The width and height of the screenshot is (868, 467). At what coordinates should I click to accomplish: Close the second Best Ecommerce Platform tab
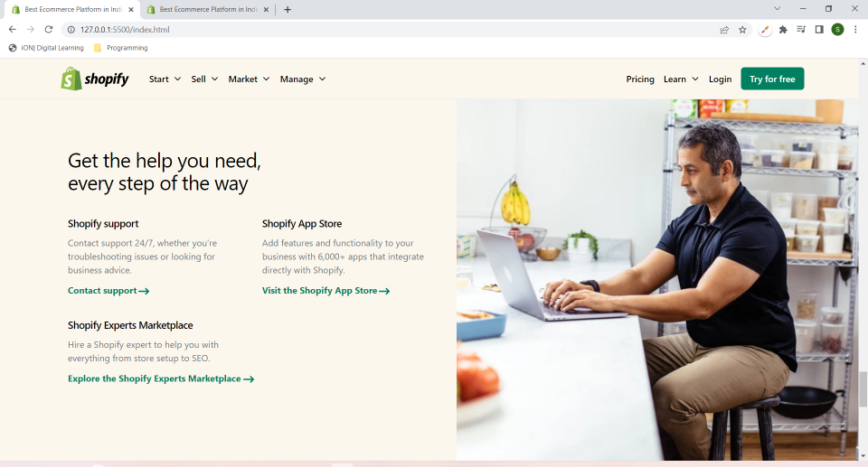266,9
